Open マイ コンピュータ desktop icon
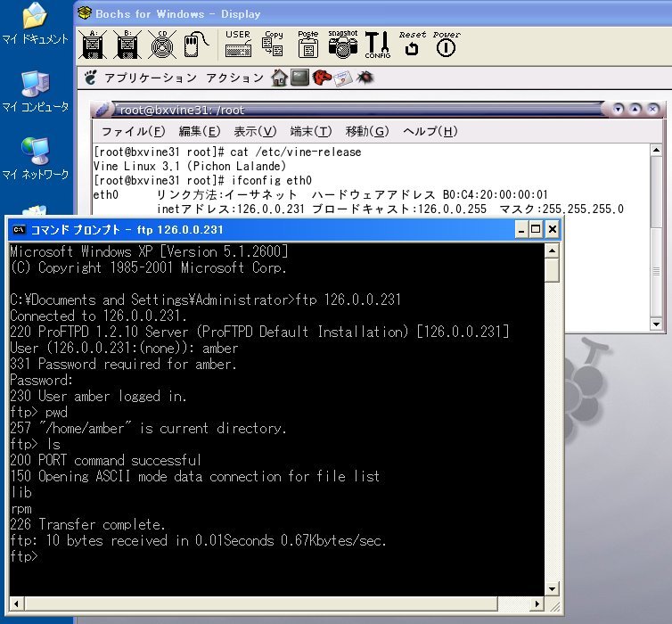The image size is (672, 624). point(35,91)
